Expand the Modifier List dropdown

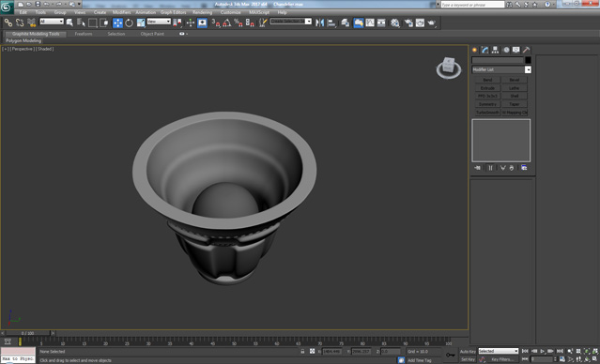tap(528, 69)
